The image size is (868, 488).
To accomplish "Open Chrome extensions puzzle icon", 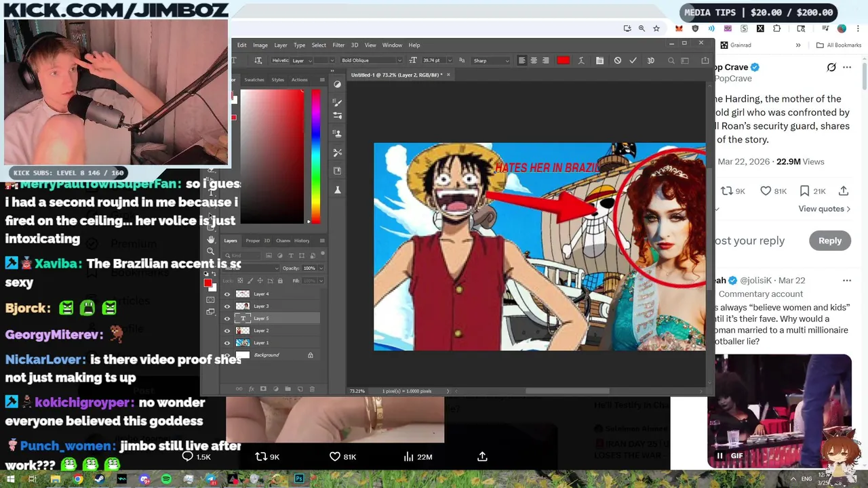I will pos(777,28).
